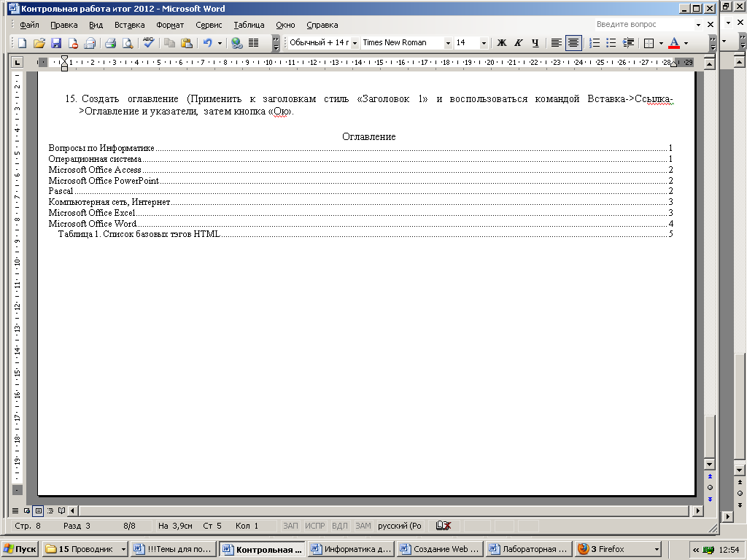The image size is (747, 560).
Task: Toggle Bold (Ж) formatting
Action: (x=501, y=43)
